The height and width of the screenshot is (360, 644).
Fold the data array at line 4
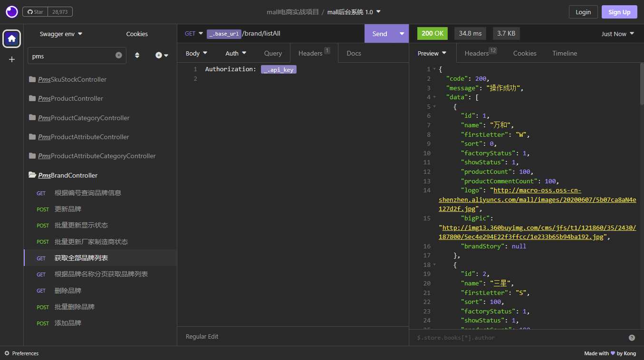pos(434,97)
